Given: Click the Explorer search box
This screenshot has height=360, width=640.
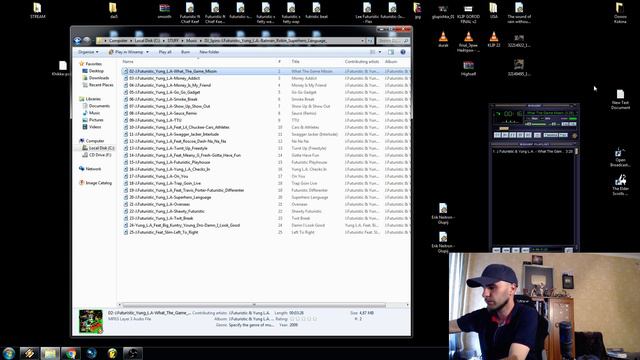Looking at the screenshot, I should tap(392, 41).
